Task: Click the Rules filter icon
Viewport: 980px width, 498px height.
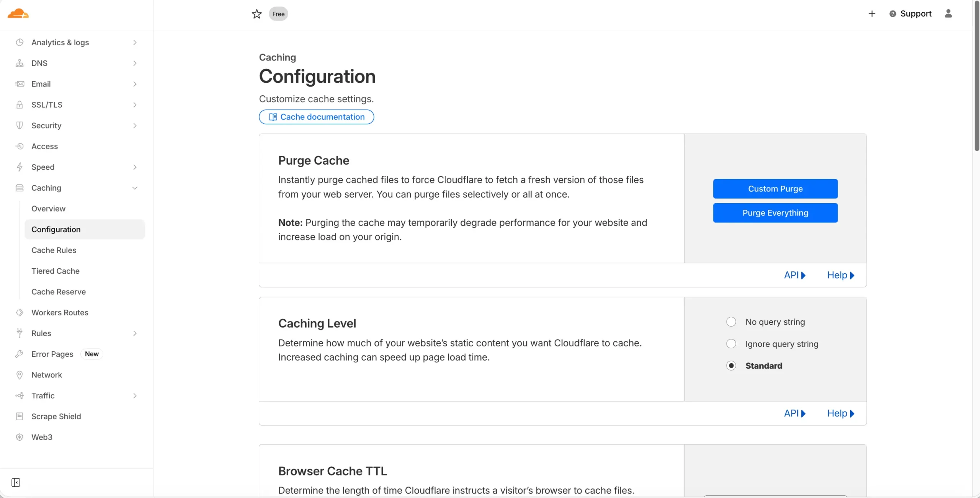Action: (x=20, y=333)
